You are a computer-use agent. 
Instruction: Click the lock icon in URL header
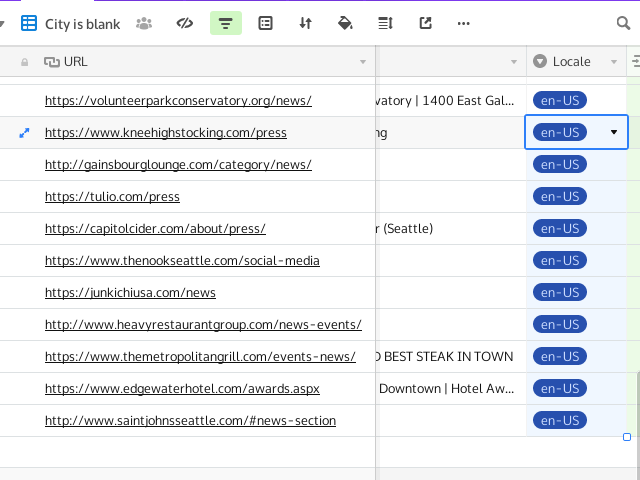pyautogui.click(x=24, y=62)
